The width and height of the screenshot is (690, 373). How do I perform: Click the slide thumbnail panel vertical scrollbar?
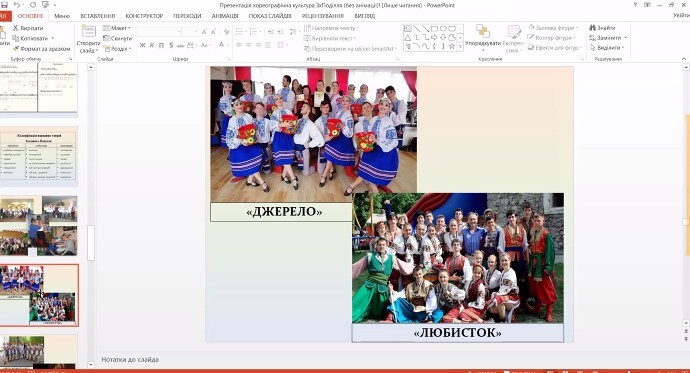(x=91, y=243)
